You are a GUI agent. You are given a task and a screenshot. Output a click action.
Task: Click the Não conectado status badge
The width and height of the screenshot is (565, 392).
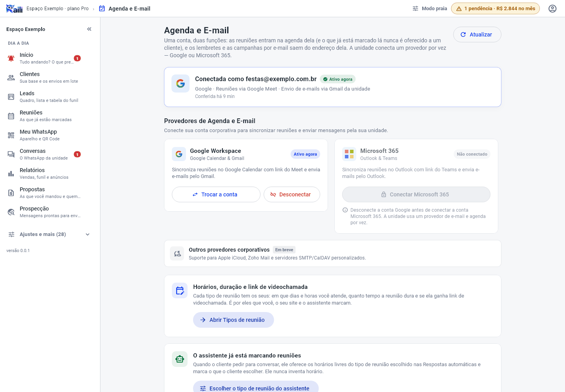point(472,154)
